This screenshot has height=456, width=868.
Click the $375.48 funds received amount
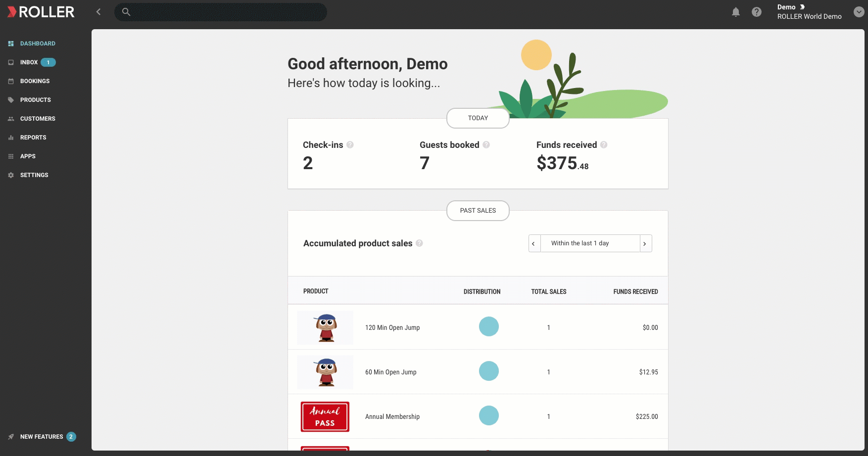(563, 163)
